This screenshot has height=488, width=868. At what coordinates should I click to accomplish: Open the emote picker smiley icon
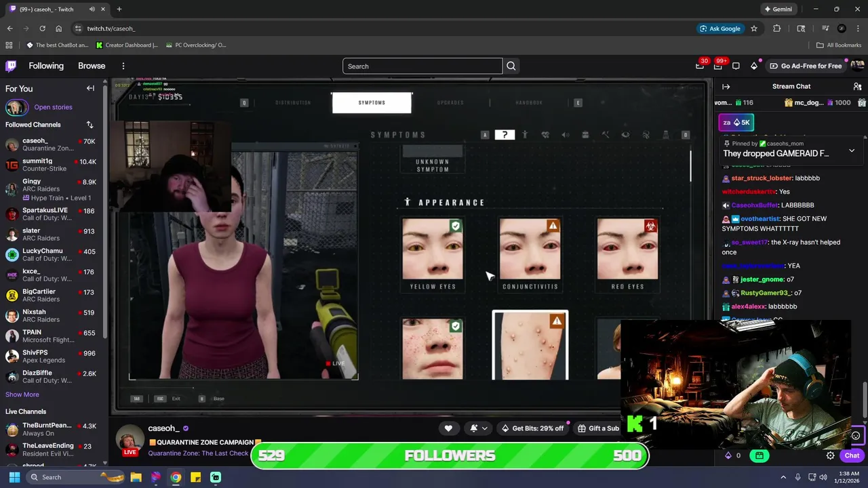click(x=856, y=436)
